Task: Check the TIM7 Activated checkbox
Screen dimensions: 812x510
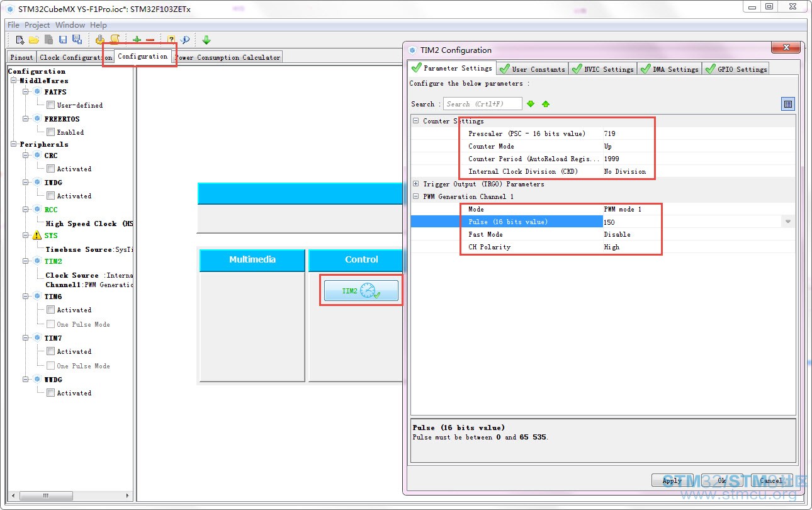Action: tap(50, 351)
